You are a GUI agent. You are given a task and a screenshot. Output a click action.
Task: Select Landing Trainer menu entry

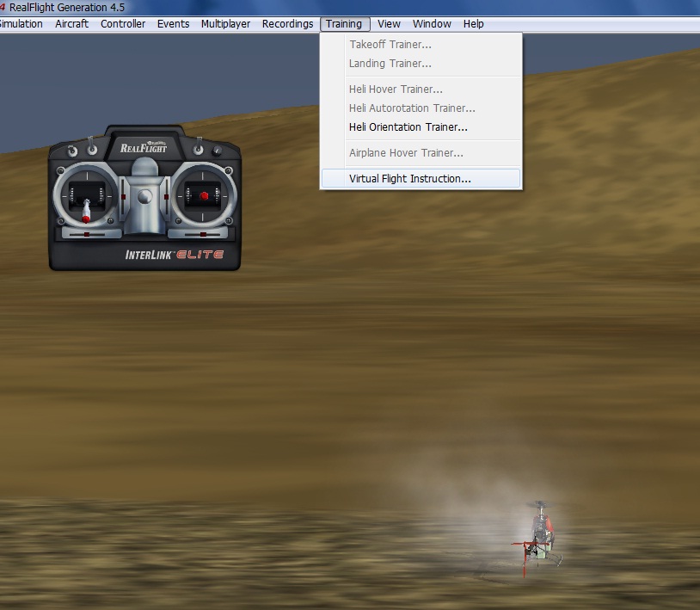[x=421, y=64]
